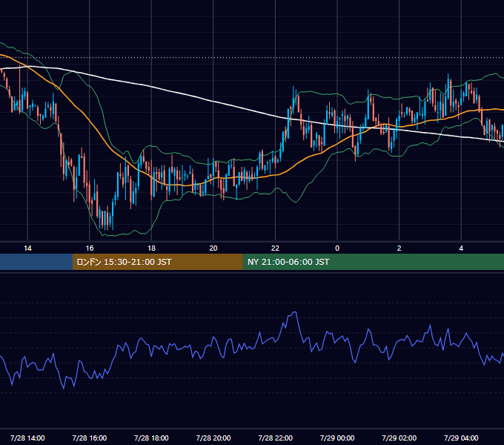The image size is (504, 445).
Task: Click hour label 14 on price chart axis
Action: pyautogui.click(x=27, y=248)
